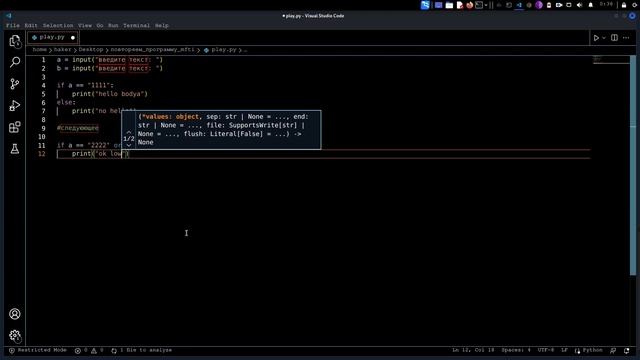Click the feedback icon in status bar
This screenshot has width=640, height=360.
[x=613, y=350]
